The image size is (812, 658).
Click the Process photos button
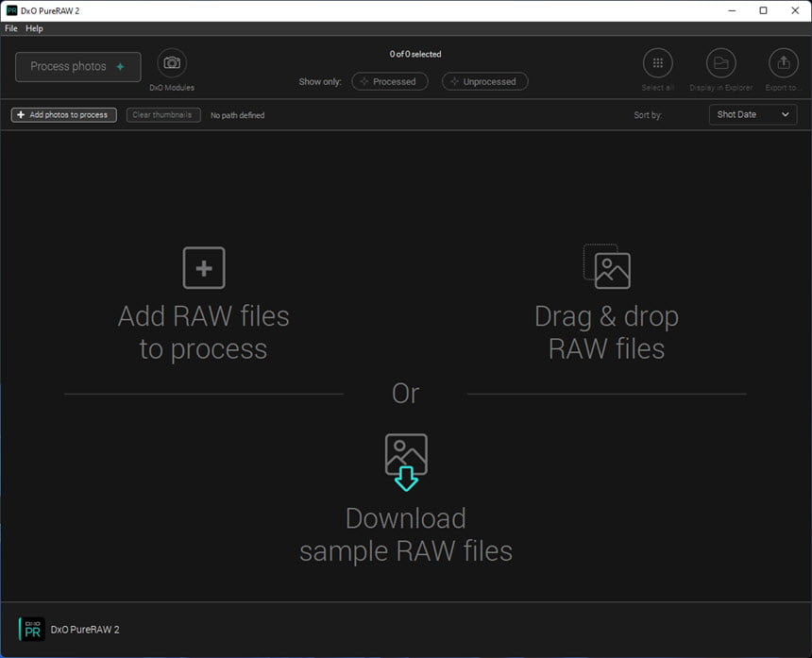(78, 67)
